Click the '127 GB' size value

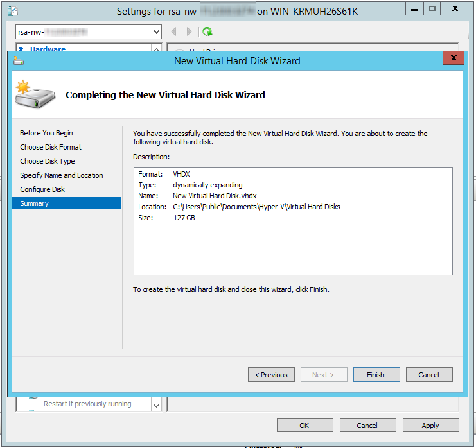184,218
